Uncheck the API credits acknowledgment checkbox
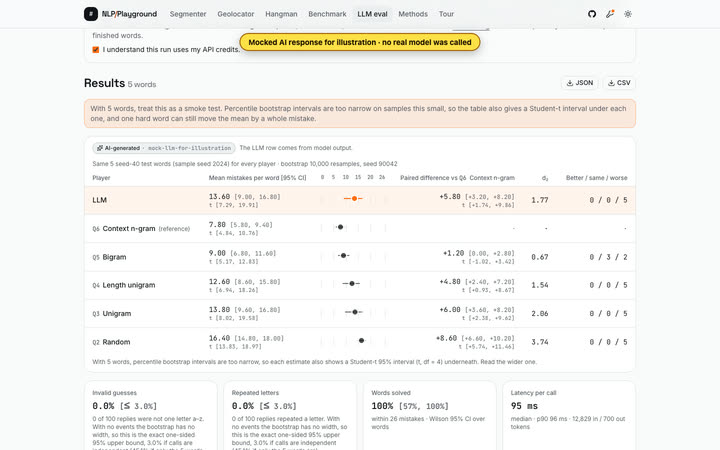Viewport: 720px width, 450px height. coord(96,50)
